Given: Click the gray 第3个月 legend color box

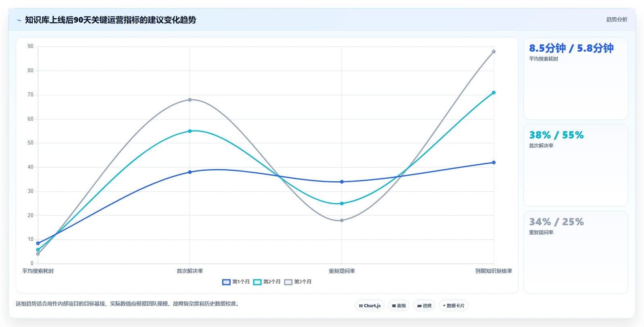Looking at the screenshot, I should 288,282.
